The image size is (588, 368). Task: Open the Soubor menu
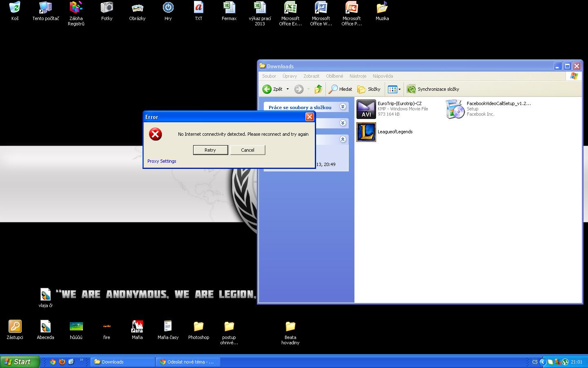(269, 76)
